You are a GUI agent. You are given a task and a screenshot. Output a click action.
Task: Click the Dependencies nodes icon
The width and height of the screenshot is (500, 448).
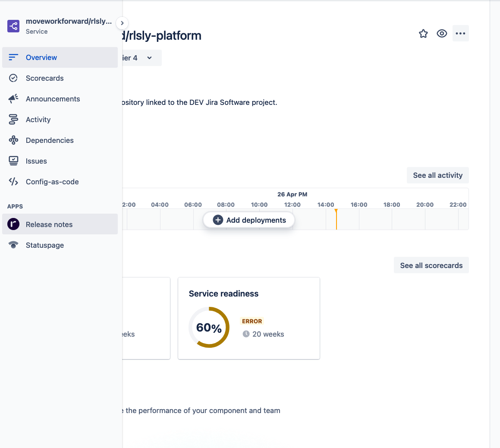point(13,140)
